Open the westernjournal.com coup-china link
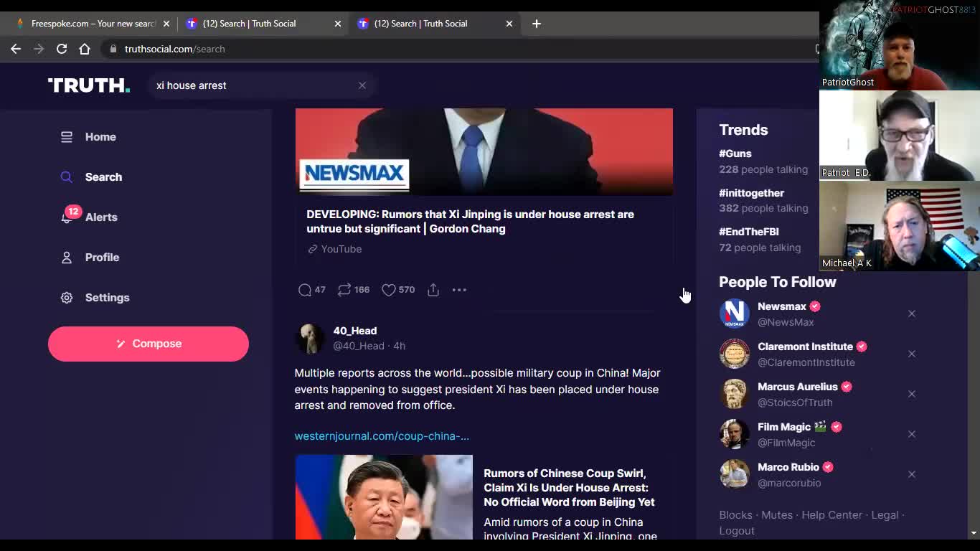Image resolution: width=980 pixels, height=551 pixels. point(382,435)
